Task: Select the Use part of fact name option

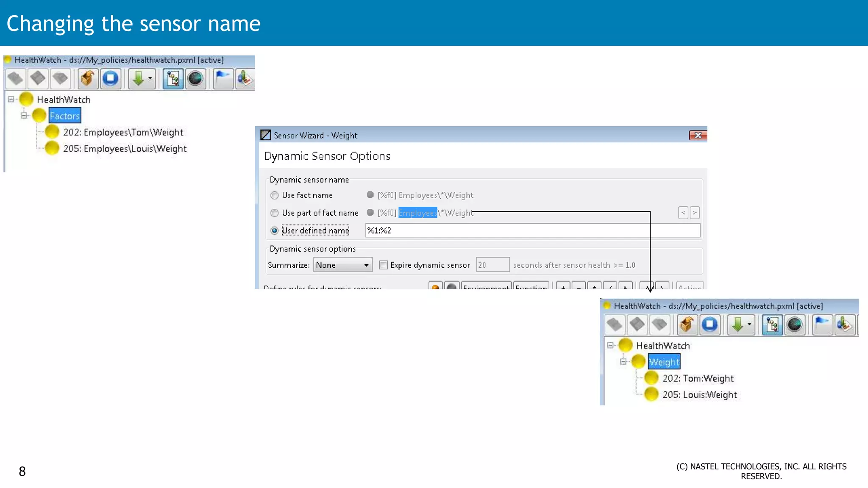Action: point(275,213)
